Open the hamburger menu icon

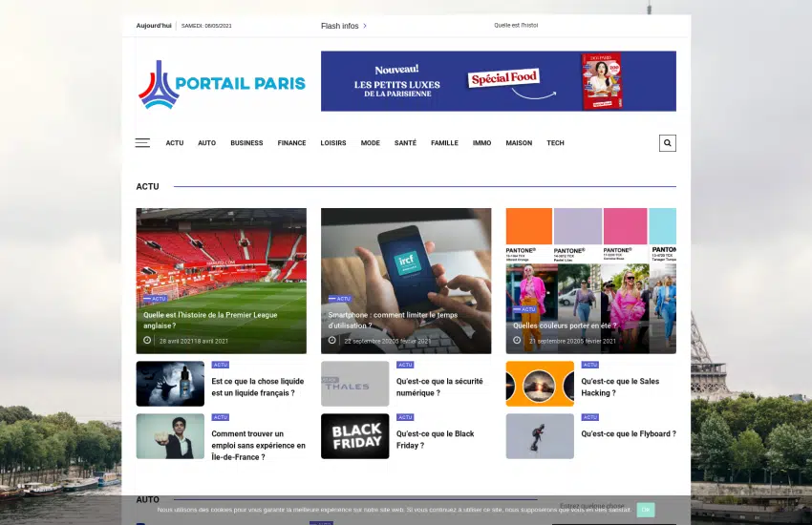tap(142, 143)
